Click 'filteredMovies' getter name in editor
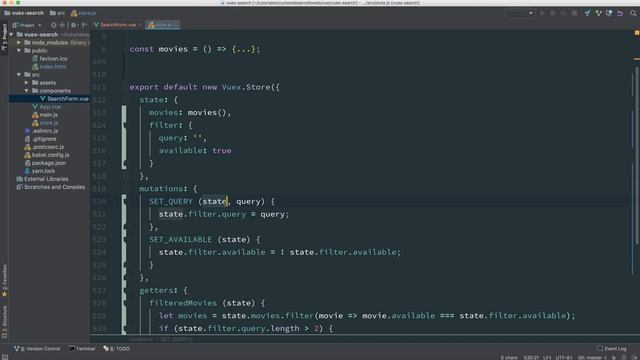 pyautogui.click(x=183, y=303)
